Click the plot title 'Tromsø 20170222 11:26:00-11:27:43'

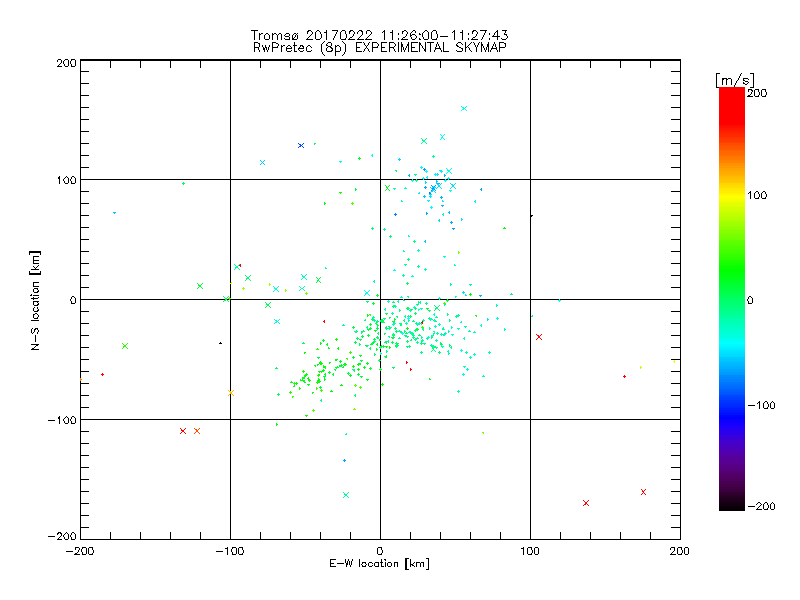379,35
